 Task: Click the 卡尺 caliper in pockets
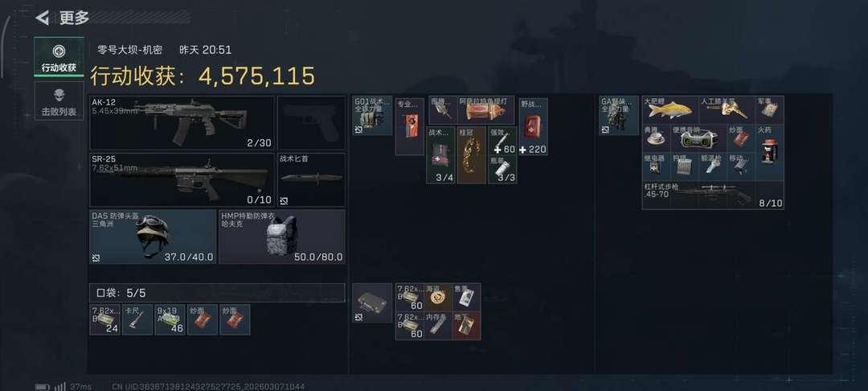137,319
